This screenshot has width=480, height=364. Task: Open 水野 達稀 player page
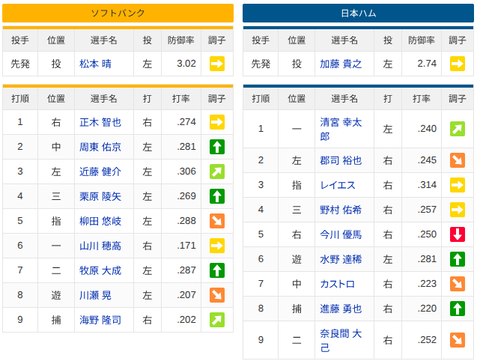pyautogui.click(x=341, y=259)
